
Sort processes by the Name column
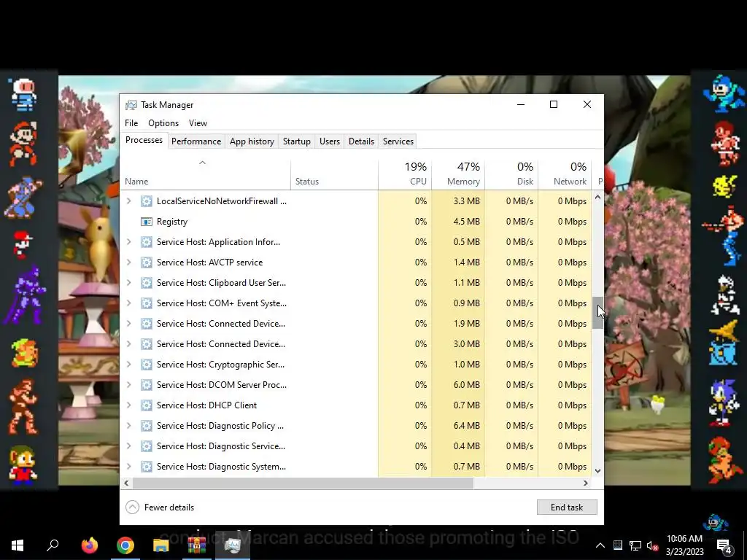tap(205, 174)
